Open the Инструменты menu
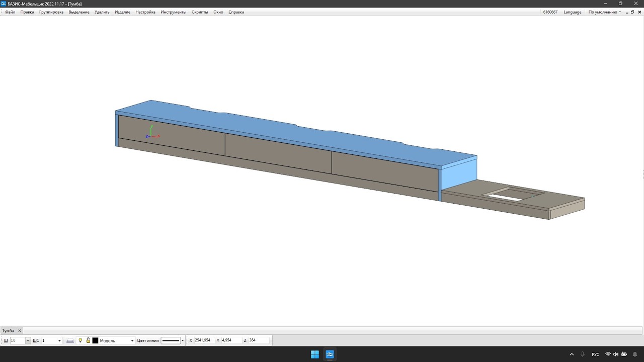Viewport: 644px width, 362px height. click(174, 12)
